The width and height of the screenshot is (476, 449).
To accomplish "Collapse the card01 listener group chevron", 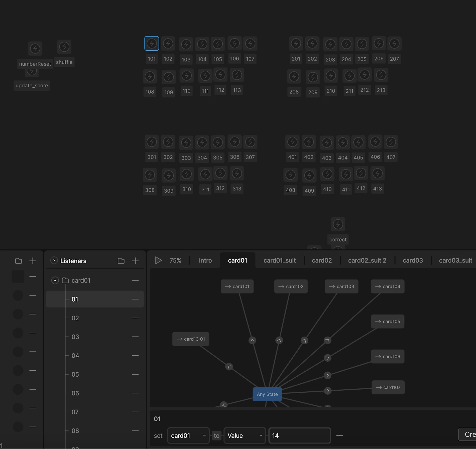I will point(55,280).
